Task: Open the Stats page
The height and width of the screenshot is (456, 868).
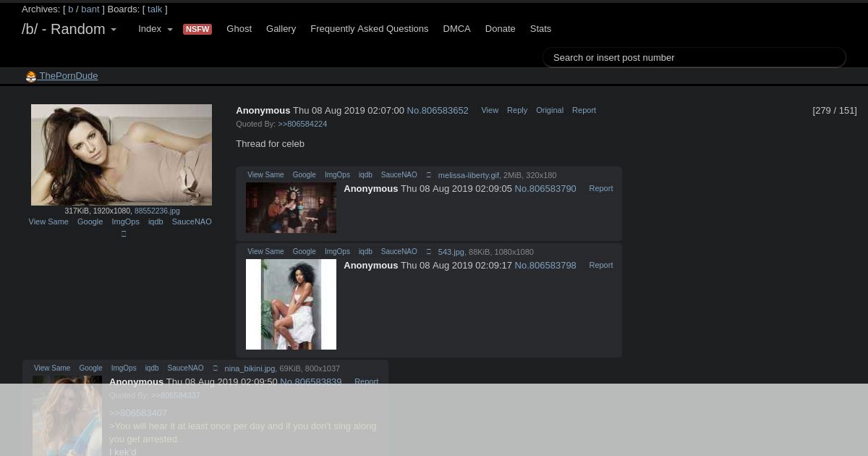Action: [540, 29]
